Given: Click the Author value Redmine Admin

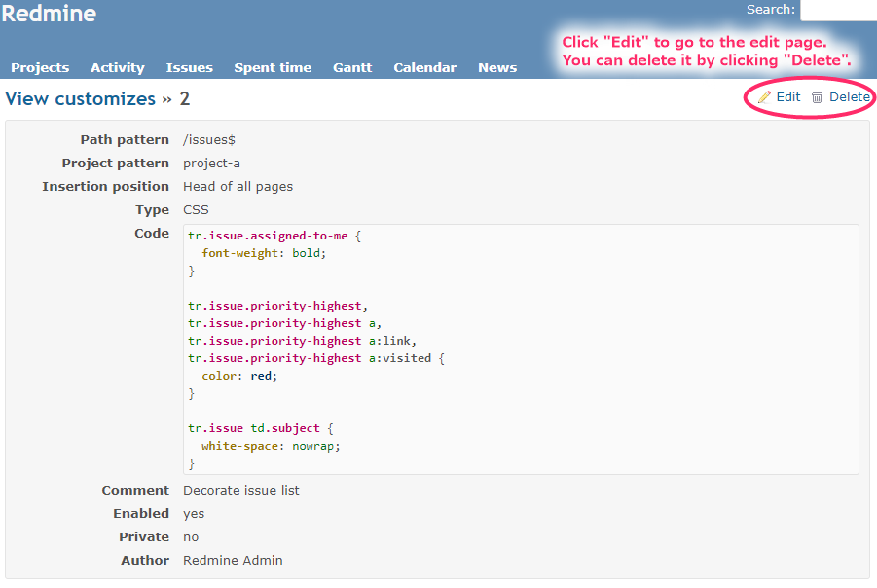Looking at the screenshot, I should point(233,561).
